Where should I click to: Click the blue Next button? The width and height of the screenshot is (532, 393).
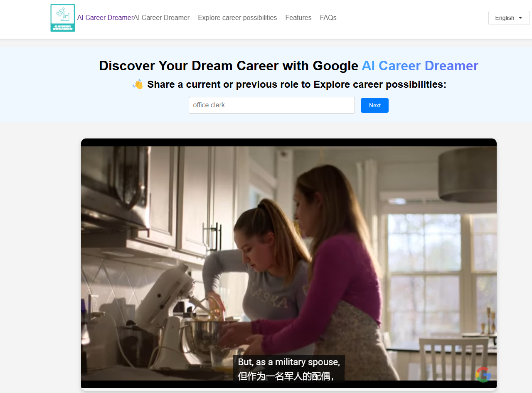pos(374,105)
